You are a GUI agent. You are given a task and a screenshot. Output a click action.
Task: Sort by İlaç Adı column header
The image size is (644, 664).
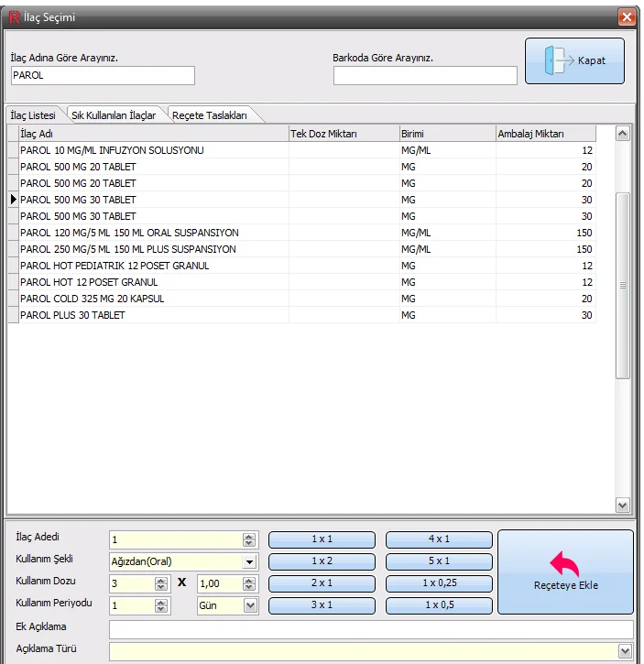pos(153,134)
